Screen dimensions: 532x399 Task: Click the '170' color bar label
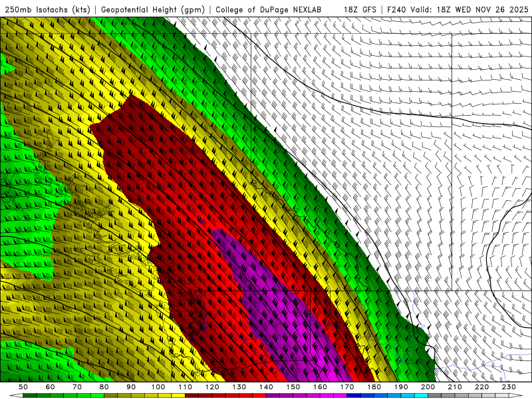(x=347, y=387)
